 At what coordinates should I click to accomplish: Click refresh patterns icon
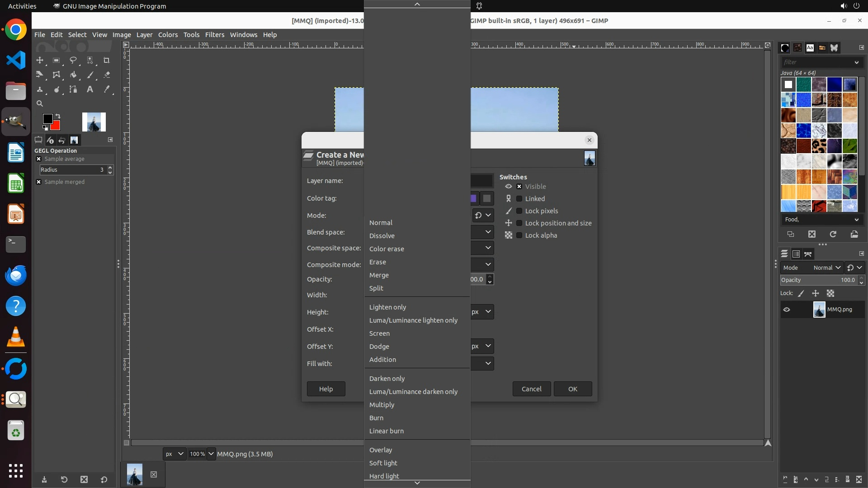[833, 234]
